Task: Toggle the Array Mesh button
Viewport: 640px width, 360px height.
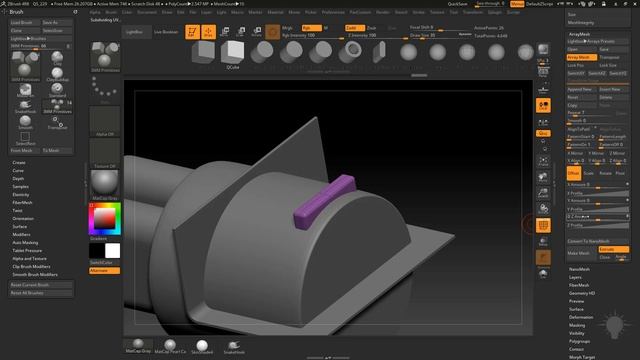Action: 581,57
